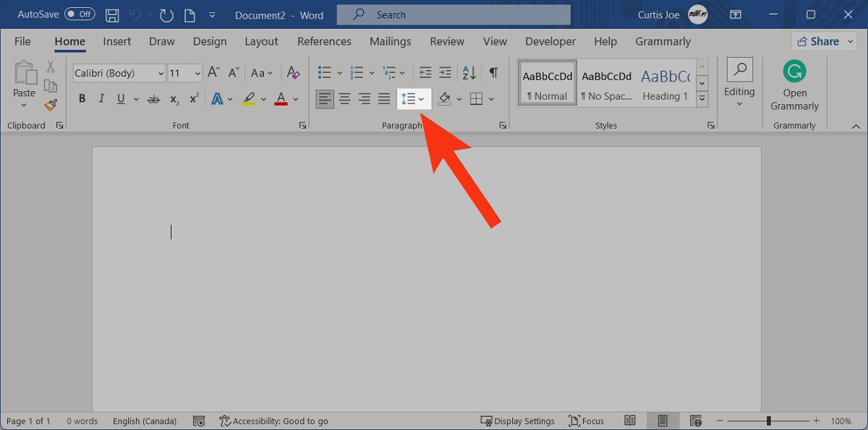The height and width of the screenshot is (430, 868).
Task: Toggle the AutoSave switch
Action: point(80,14)
